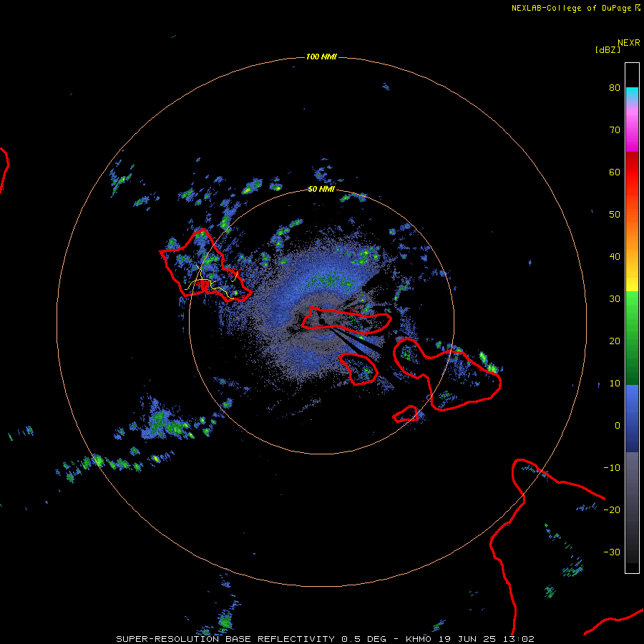Click the 10 dBZ scale value
This screenshot has height=644, width=644.
click(x=615, y=384)
